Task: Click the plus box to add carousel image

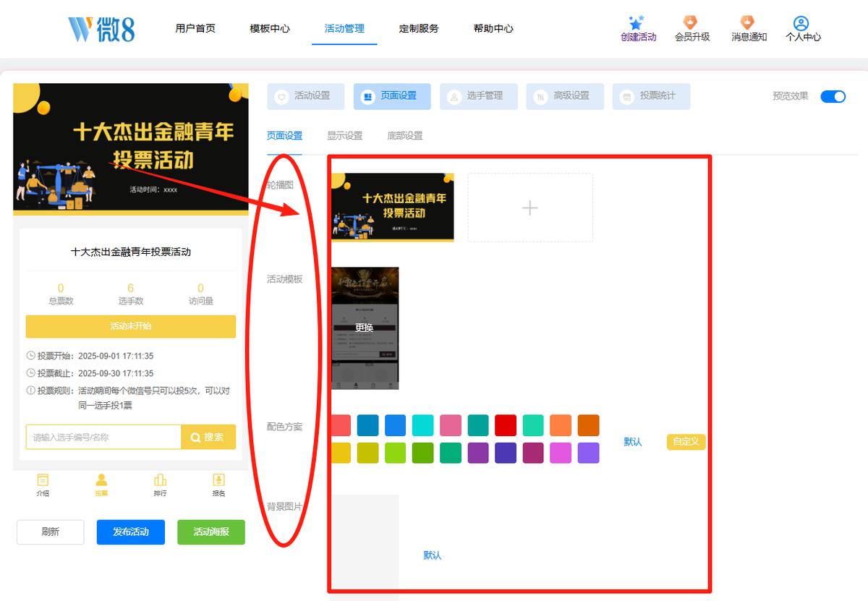Action: 530,208
